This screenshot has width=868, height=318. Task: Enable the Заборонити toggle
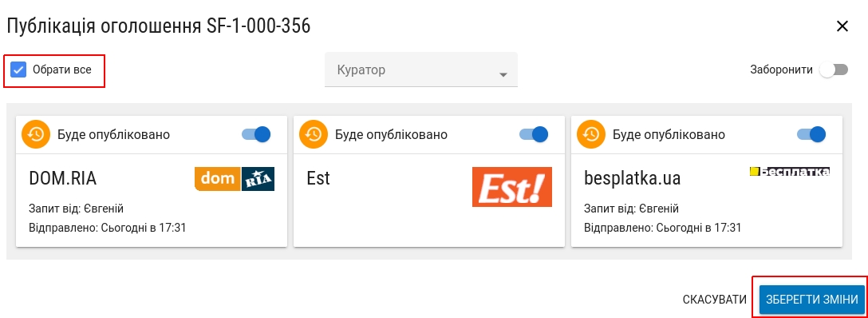coord(834,70)
